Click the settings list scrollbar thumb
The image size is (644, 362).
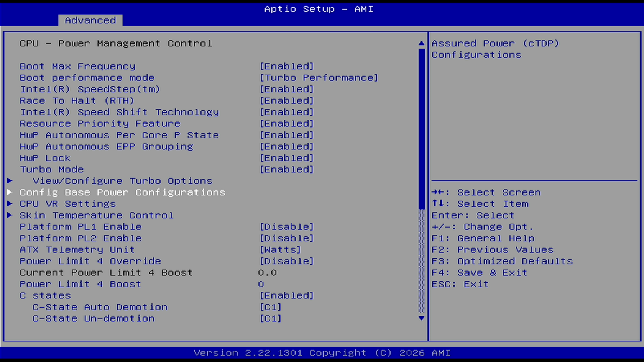[422, 129]
